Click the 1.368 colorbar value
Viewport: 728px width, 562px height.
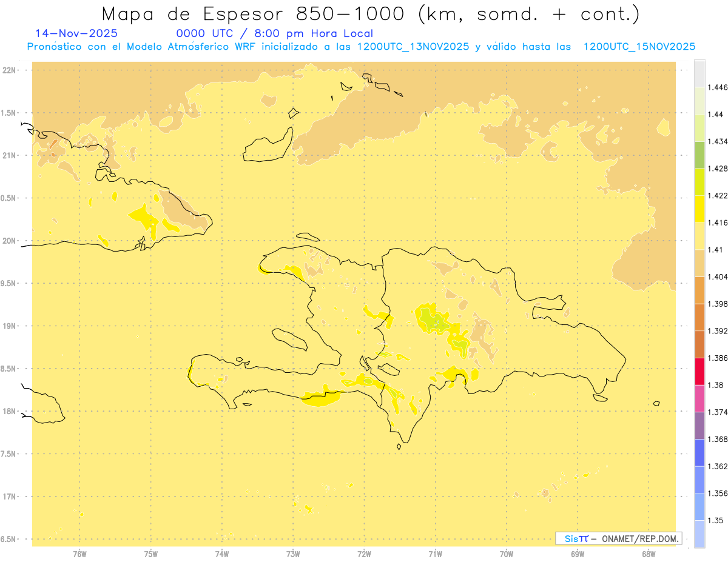717,439
